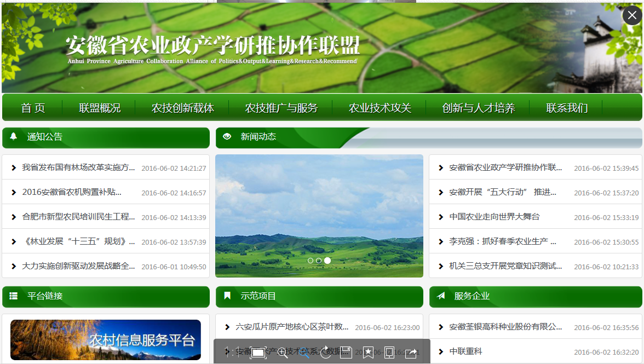This screenshot has height=364, width=644.
Task: Click the 农村信息服务平台 banner image
Action: pos(106,340)
